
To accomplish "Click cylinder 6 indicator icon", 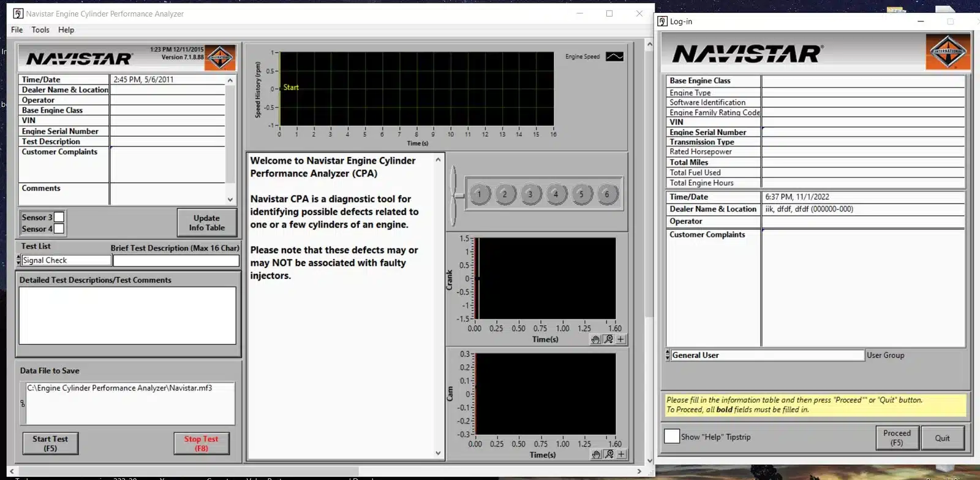I will 607,194.
